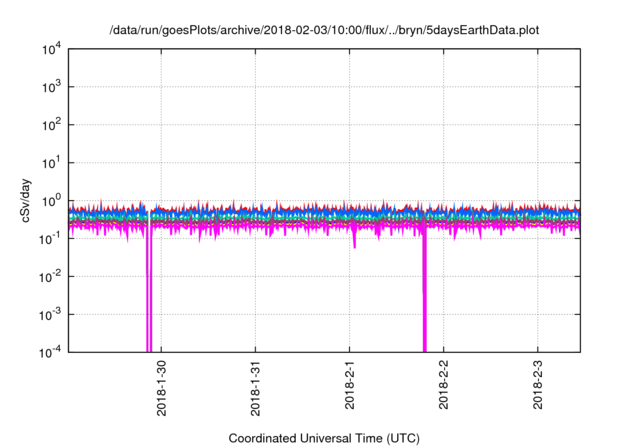
Task: Click the small magenta dip after 2018-2-1
Action: click(354, 239)
